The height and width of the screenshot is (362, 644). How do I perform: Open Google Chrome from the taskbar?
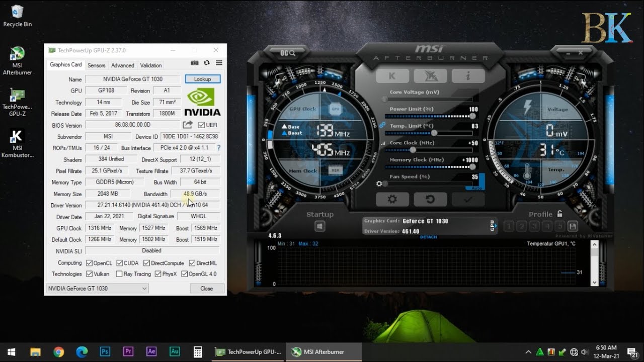pos(58,351)
